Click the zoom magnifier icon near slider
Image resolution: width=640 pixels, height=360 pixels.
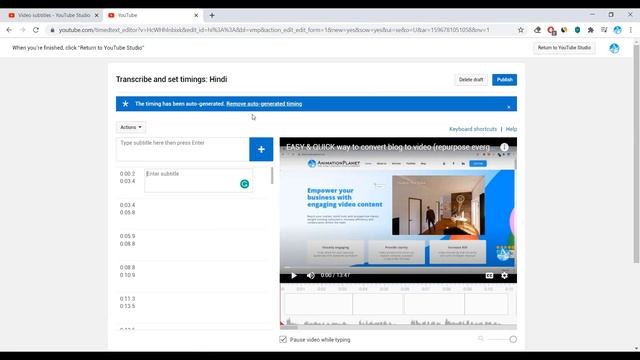[x=481, y=339]
